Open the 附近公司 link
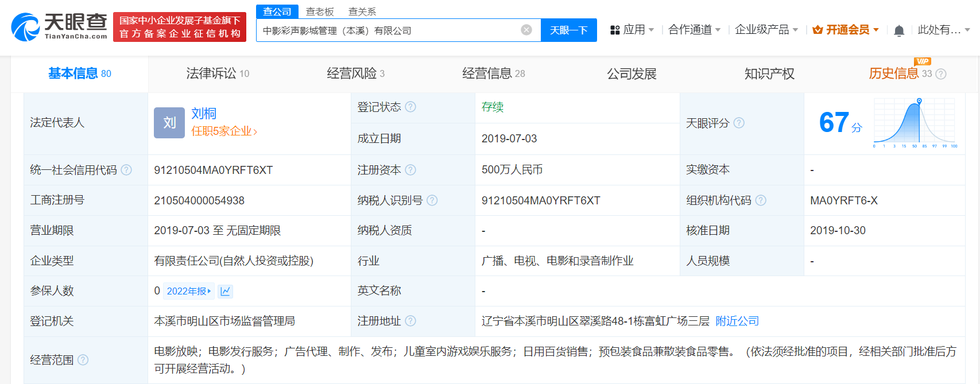This screenshot has width=980, height=384. tap(737, 321)
